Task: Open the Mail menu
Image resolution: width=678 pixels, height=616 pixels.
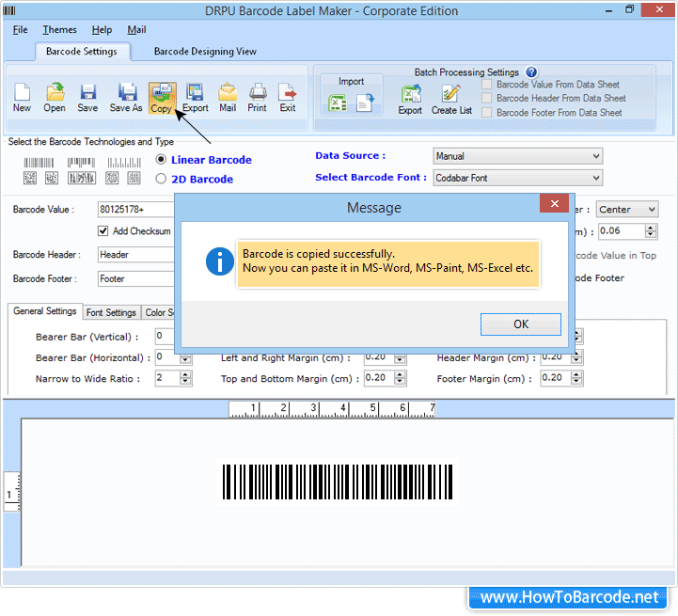Action: [136, 30]
